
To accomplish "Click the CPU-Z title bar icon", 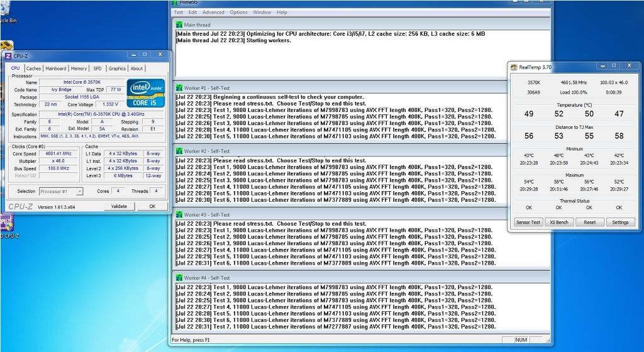I will pyautogui.click(x=8, y=56).
